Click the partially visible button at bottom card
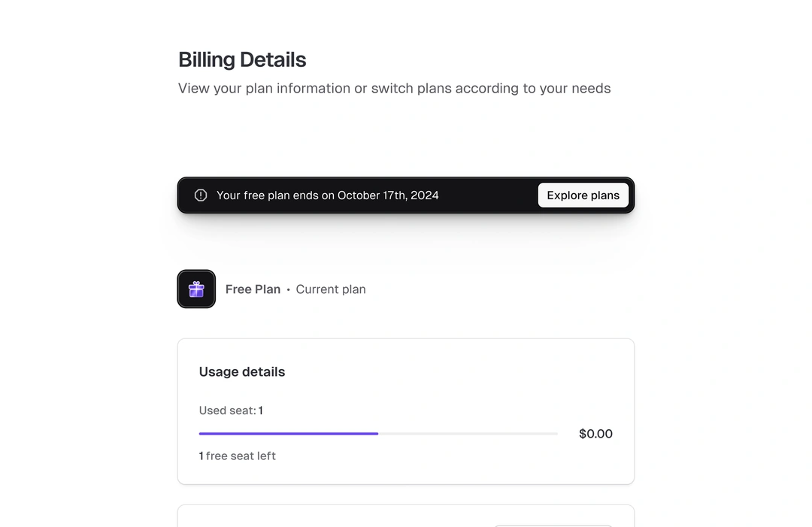This screenshot has width=812, height=527. (553, 526)
